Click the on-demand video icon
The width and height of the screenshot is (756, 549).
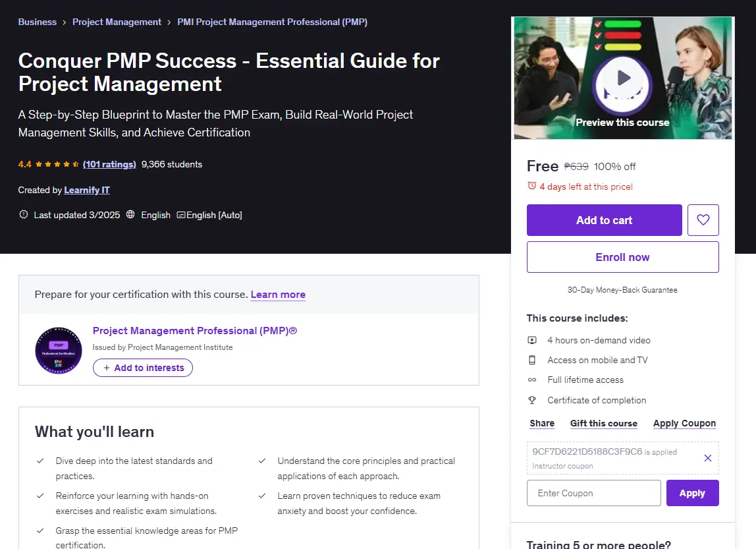point(532,340)
